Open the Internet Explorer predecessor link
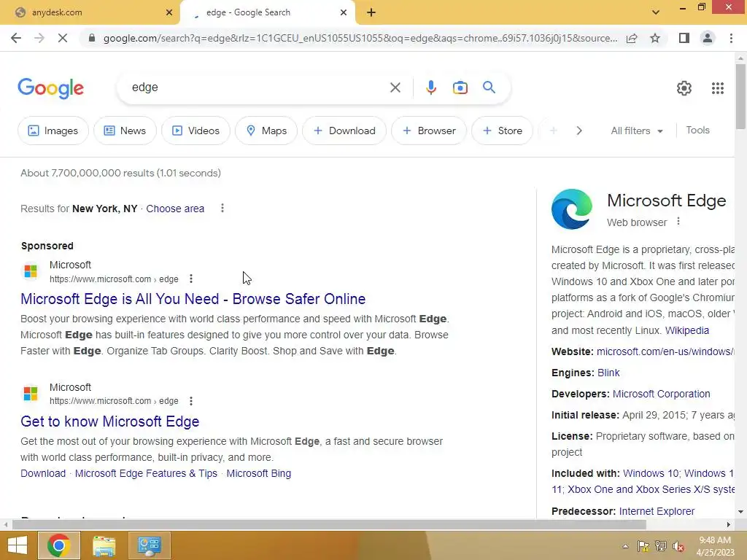 click(x=657, y=511)
